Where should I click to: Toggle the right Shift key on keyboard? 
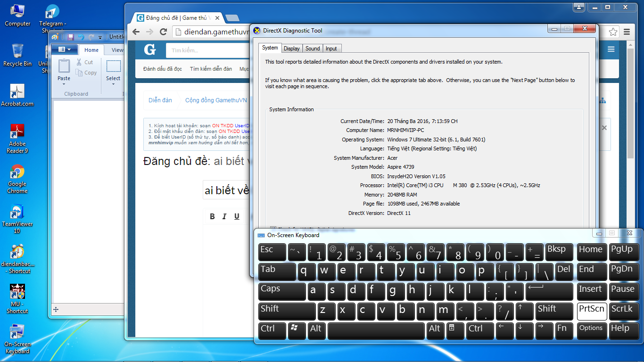[554, 312]
